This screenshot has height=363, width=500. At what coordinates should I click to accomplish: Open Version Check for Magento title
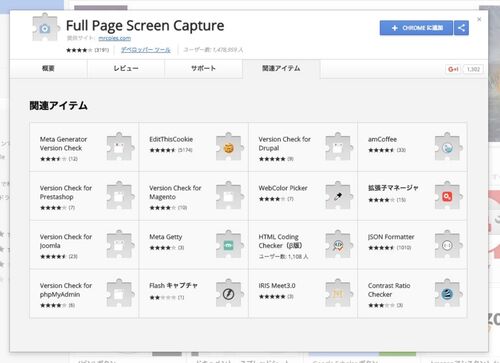(175, 192)
